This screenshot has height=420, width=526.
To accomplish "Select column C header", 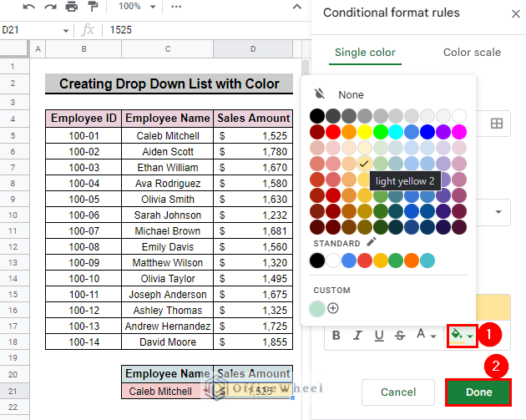I will pos(167,49).
